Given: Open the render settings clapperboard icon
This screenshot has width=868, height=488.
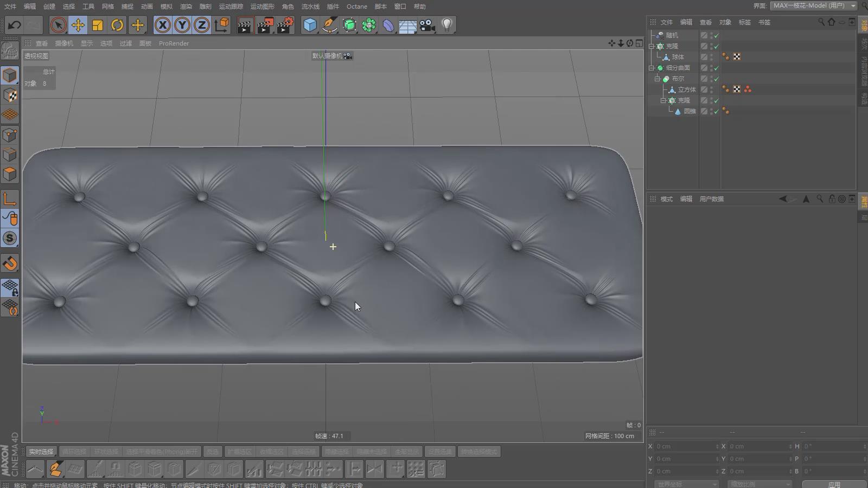Looking at the screenshot, I should point(285,25).
